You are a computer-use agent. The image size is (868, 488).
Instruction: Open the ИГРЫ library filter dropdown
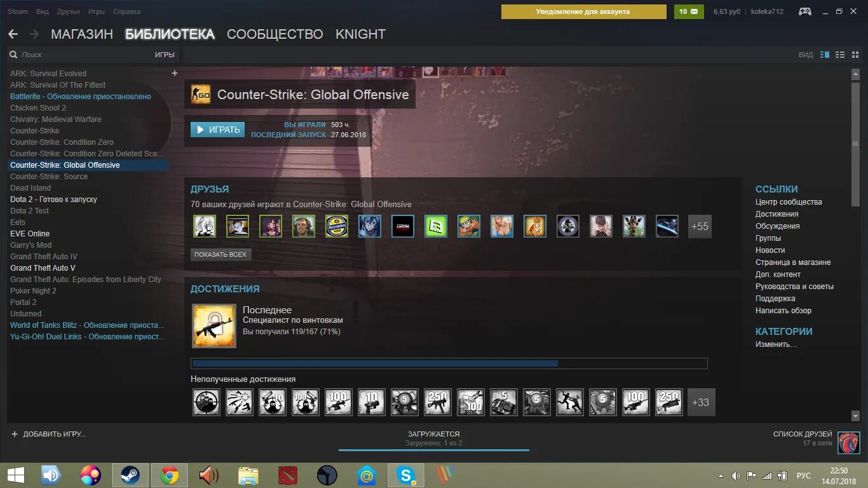(165, 55)
